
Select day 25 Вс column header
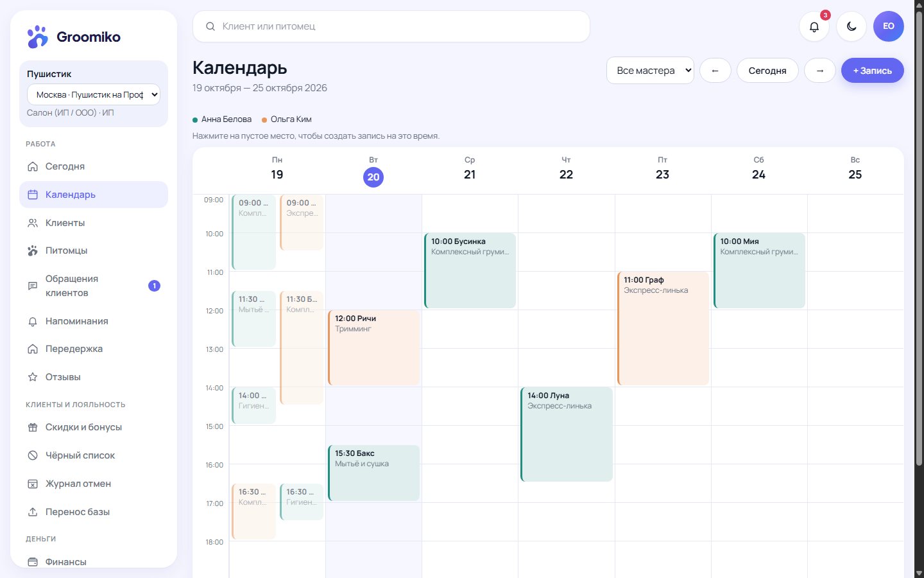point(855,169)
